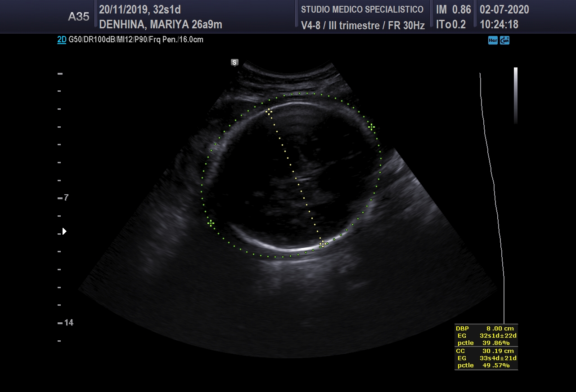Viewport: 576px width, 392px height.
Task: Select the underlined 2D mode label
Action: tap(62, 40)
